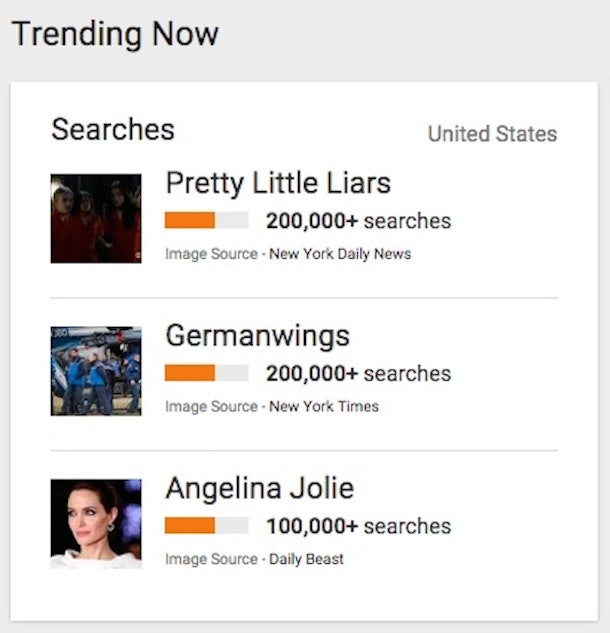This screenshot has height=633, width=610.
Task: Select the Germanwings trending title
Action: pyautogui.click(x=258, y=336)
